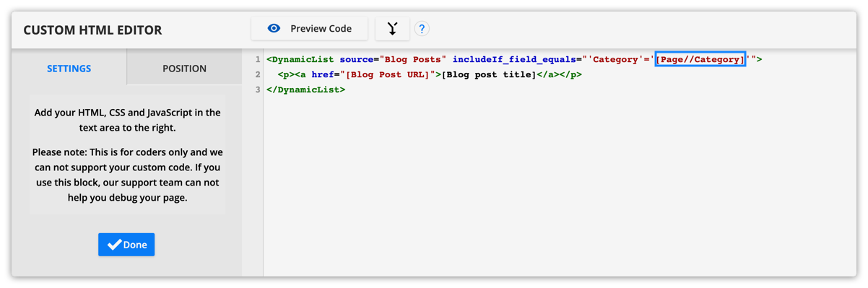Screen dimensions: 868x288
Task: Place cursor in the "Blog Posts" source value
Action: click(x=410, y=59)
